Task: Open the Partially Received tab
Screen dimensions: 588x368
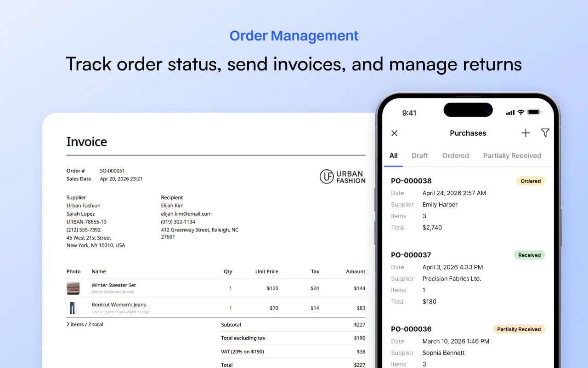Action: coord(512,155)
